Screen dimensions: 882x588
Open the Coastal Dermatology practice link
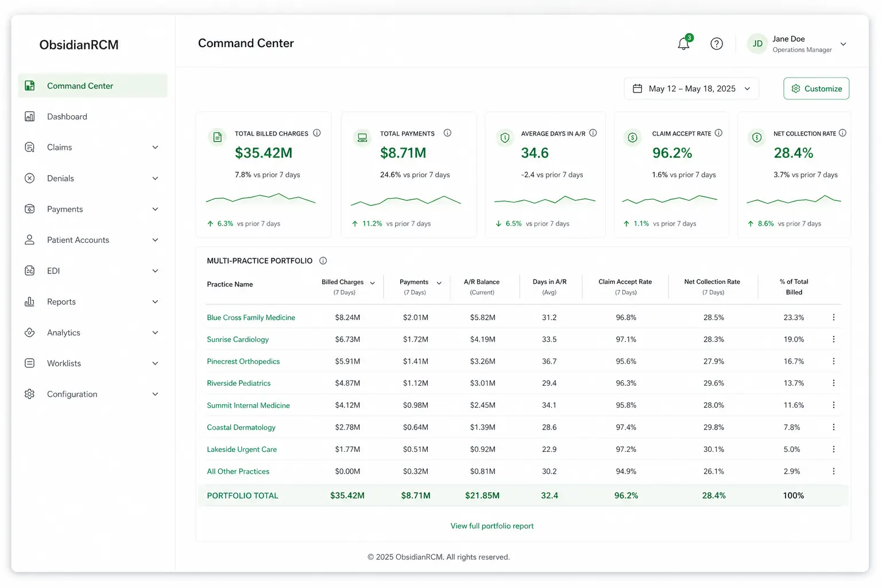241,427
